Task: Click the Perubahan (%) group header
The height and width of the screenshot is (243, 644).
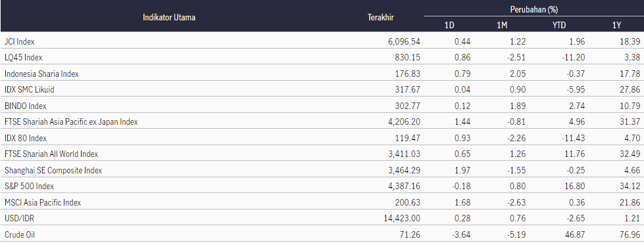Action: pyautogui.click(x=534, y=9)
